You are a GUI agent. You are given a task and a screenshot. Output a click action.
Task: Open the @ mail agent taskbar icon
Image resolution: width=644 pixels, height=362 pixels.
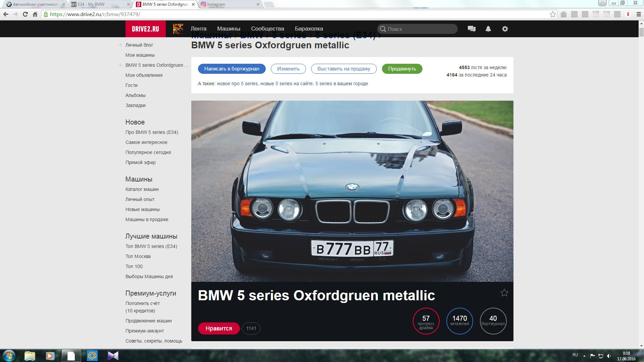pos(92,356)
